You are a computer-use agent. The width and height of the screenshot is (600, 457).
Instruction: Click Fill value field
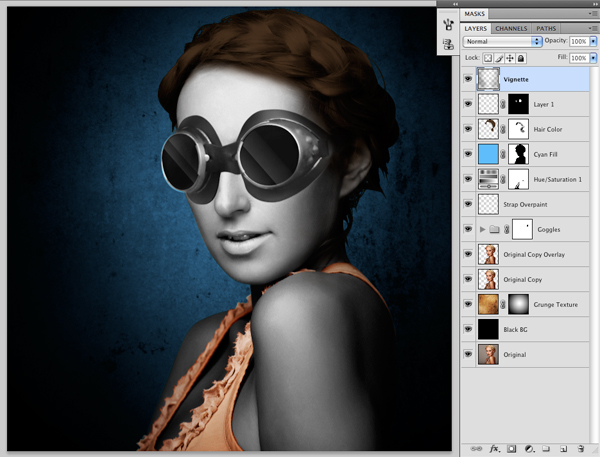(x=579, y=58)
